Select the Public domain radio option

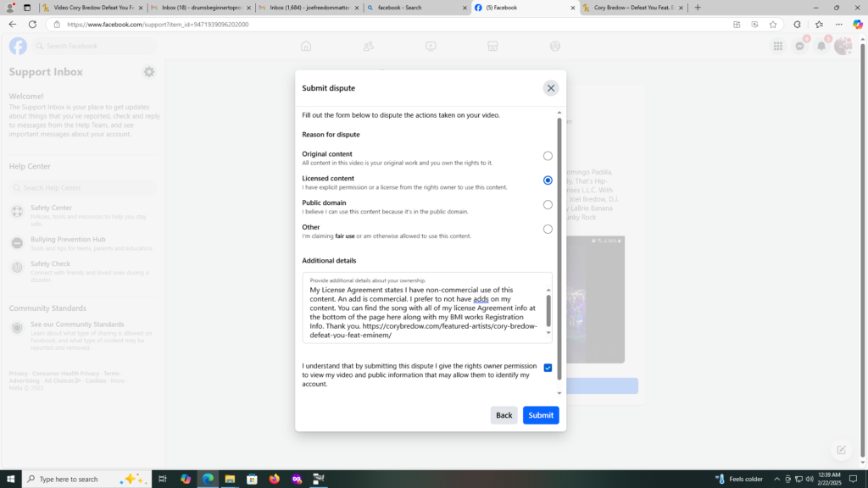pos(548,204)
